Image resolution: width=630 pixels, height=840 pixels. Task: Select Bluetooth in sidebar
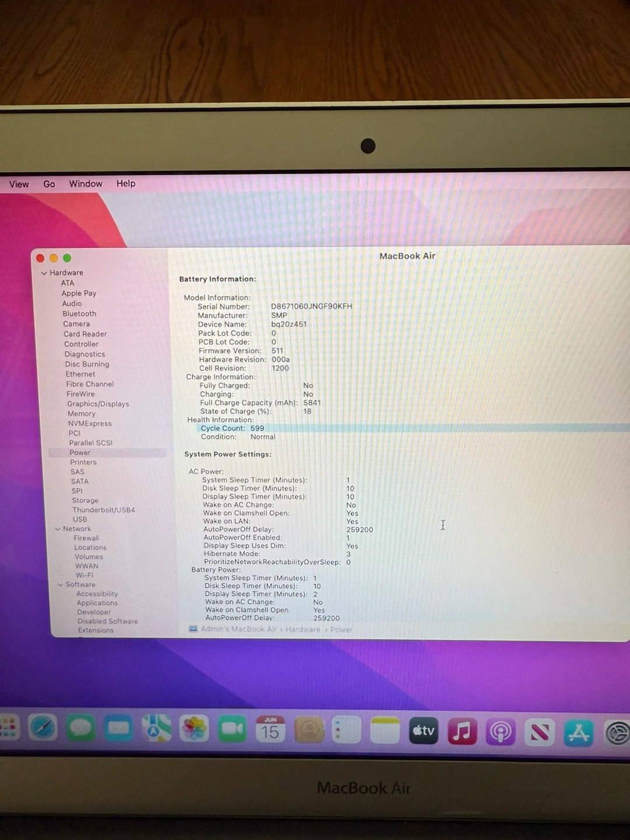(79, 314)
